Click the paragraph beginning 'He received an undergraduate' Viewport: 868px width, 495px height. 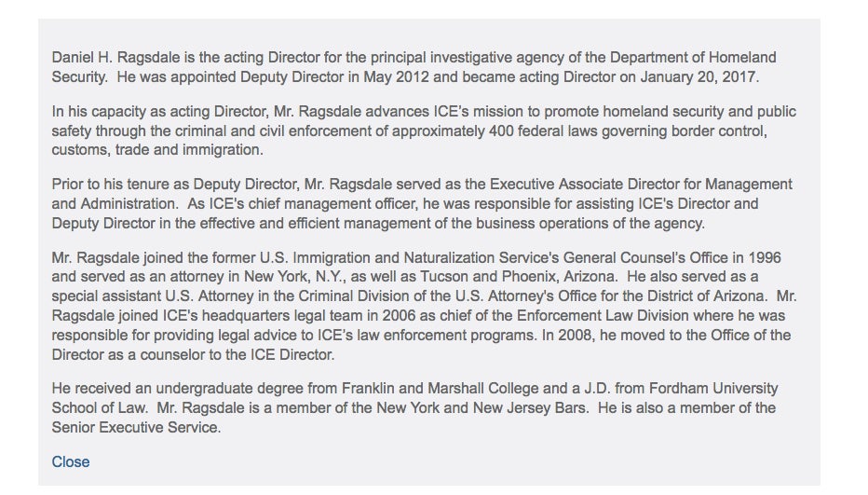pyautogui.click(x=414, y=408)
